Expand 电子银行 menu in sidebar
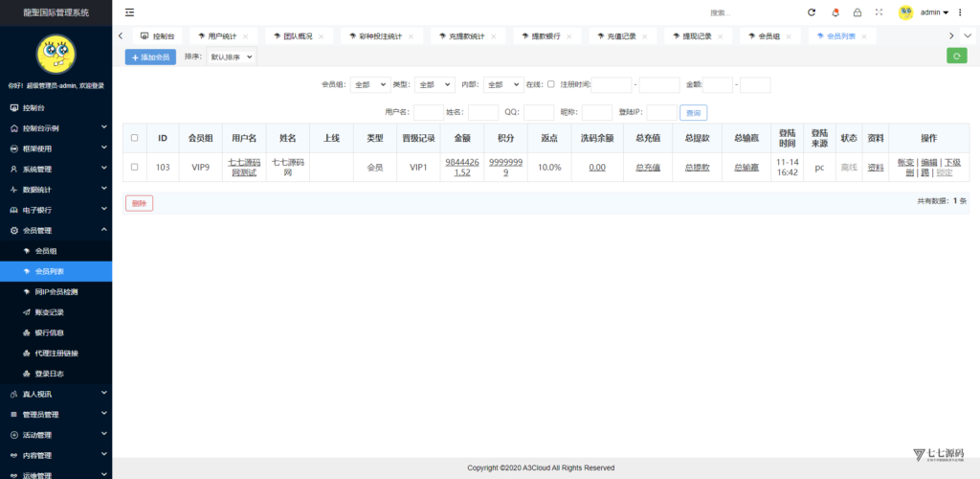The height and width of the screenshot is (479, 980). (x=56, y=210)
